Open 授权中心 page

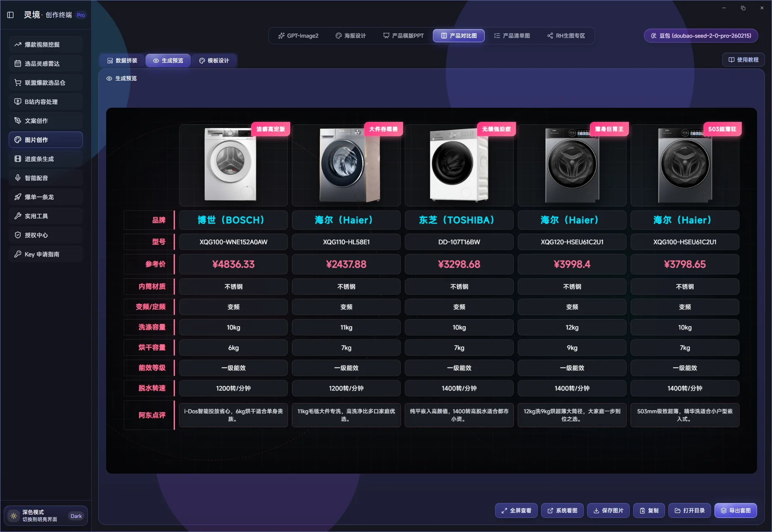46,235
